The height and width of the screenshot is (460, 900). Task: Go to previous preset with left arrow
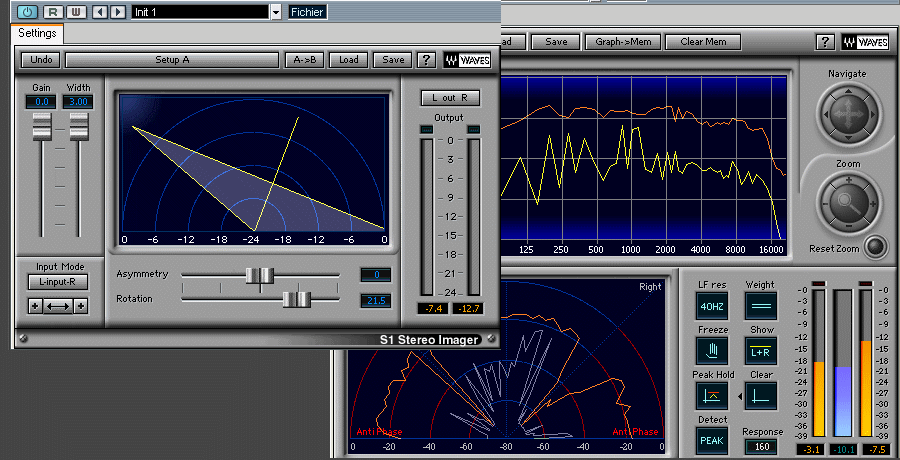pyautogui.click(x=100, y=11)
